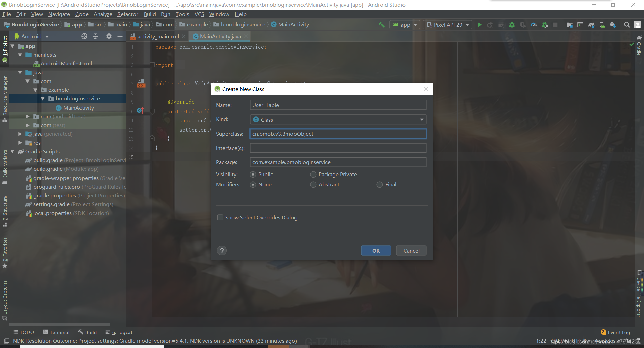Select Abstract modifier radio button
Image resolution: width=644 pixels, height=348 pixels.
pyautogui.click(x=313, y=185)
